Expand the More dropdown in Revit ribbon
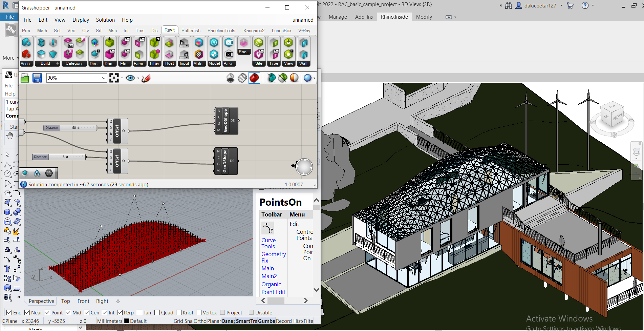Screen dimensions: 644x331 tap(10, 58)
